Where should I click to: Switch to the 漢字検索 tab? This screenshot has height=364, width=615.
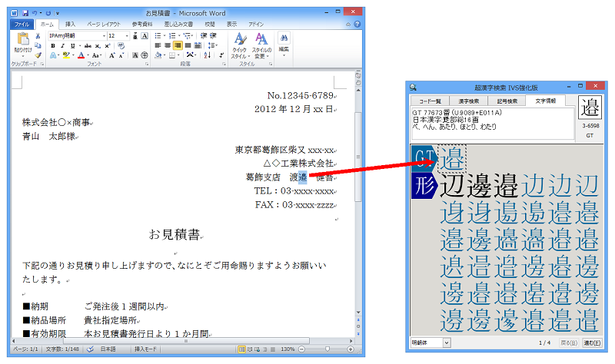pos(468,101)
